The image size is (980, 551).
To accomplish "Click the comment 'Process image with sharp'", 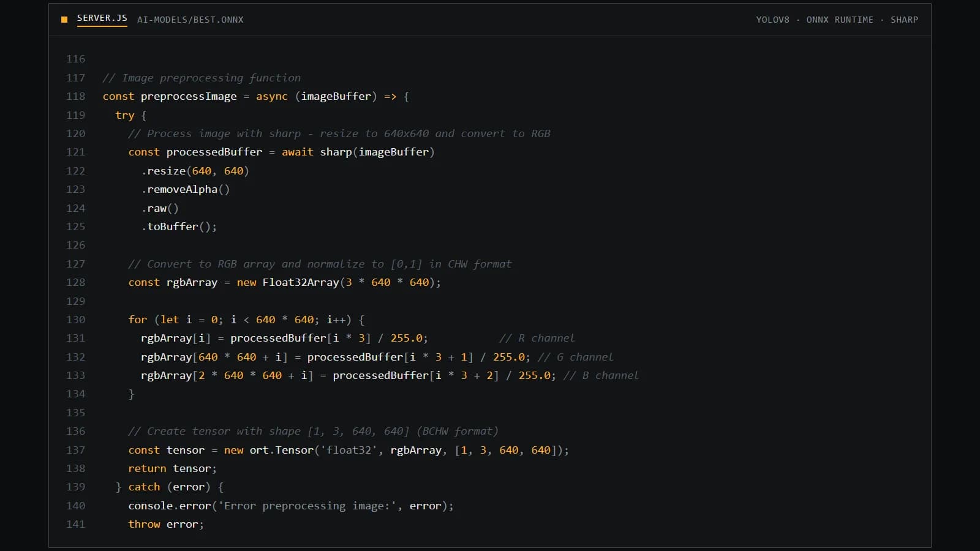I will point(339,133).
